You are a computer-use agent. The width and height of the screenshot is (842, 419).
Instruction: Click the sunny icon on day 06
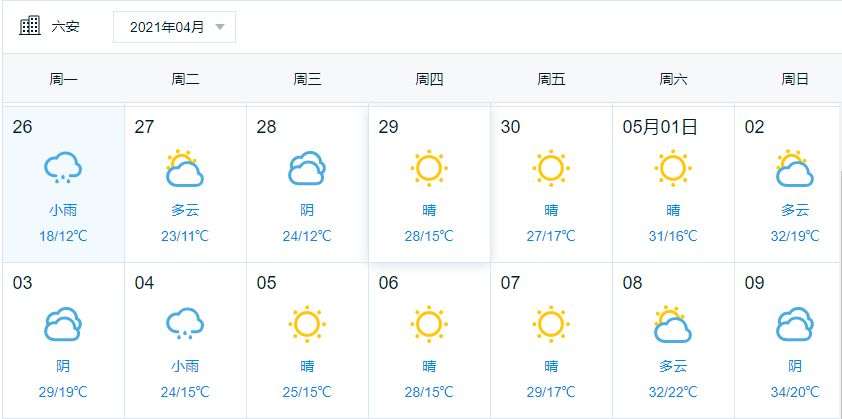pos(429,324)
